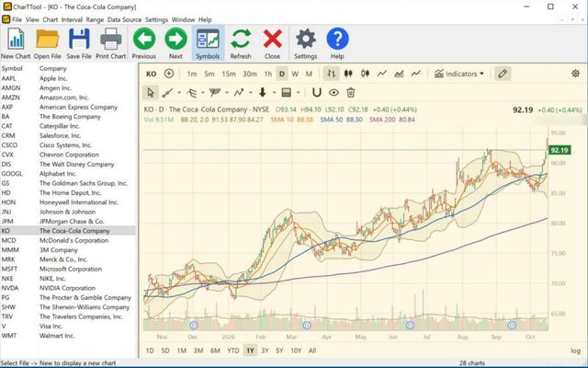Image resolution: width=588 pixels, height=368 pixels.
Task: Click the dividend marker near Sep on timeline
Action: point(512,325)
